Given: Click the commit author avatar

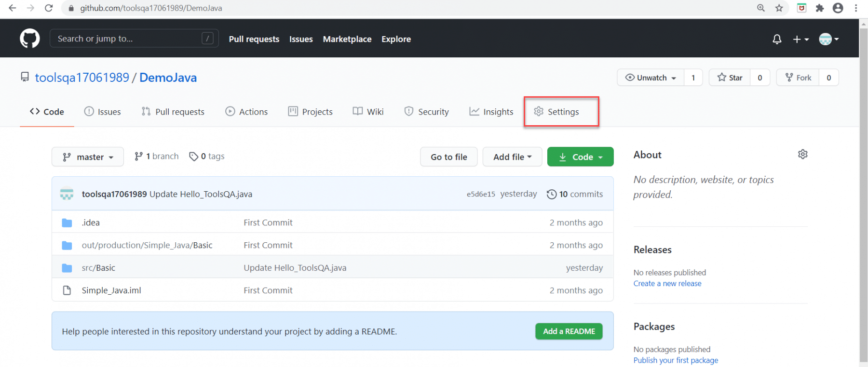Looking at the screenshot, I should click(x=67, y=194).
